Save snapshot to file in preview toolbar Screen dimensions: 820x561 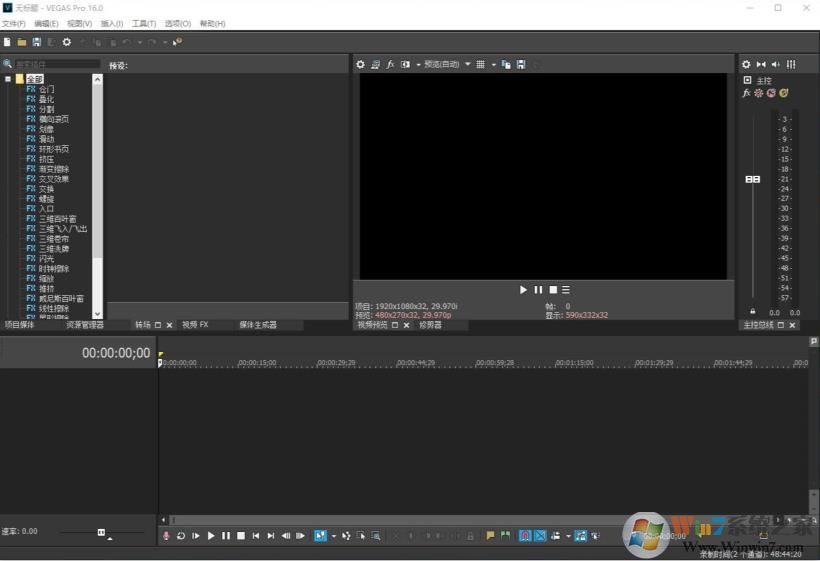point(520,64)
